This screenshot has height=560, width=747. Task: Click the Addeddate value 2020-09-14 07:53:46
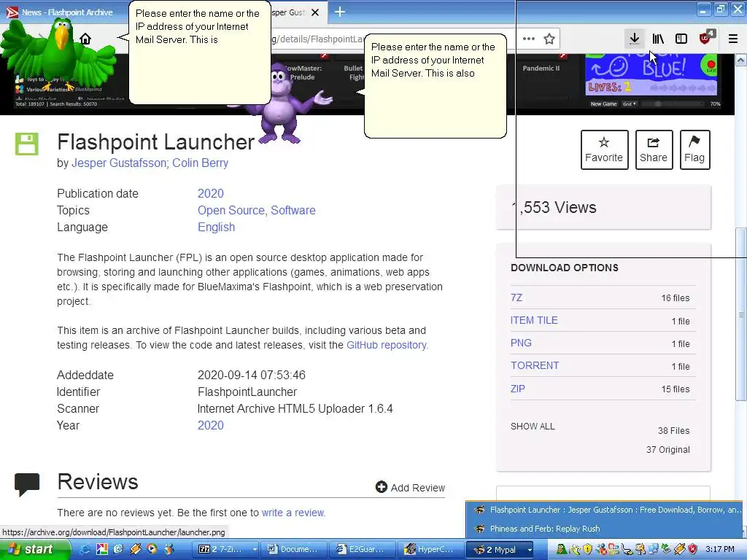click(252, 375)
